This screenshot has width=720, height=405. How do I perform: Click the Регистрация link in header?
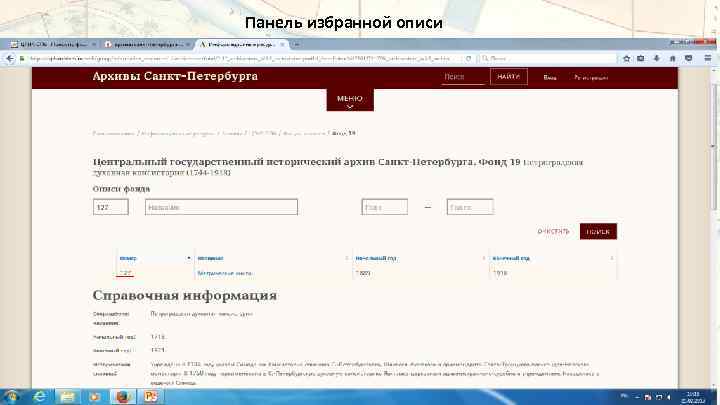pyautogui.click(x=591, y=78)
